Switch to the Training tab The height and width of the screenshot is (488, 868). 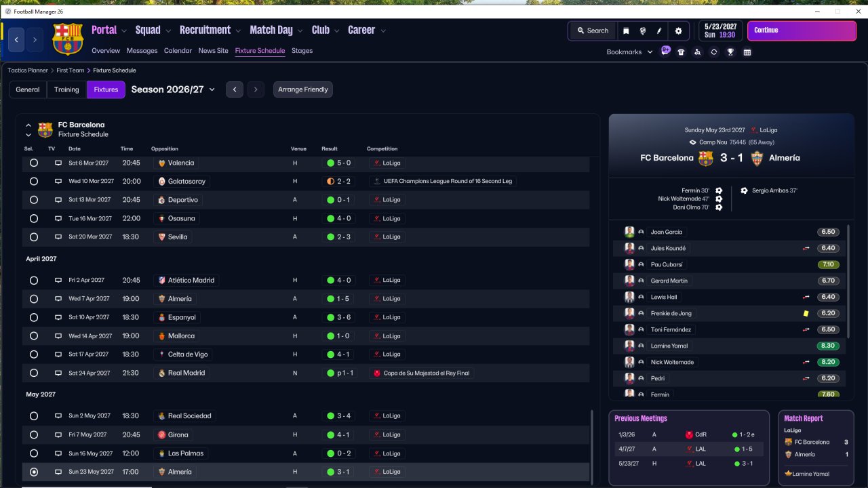66,89
